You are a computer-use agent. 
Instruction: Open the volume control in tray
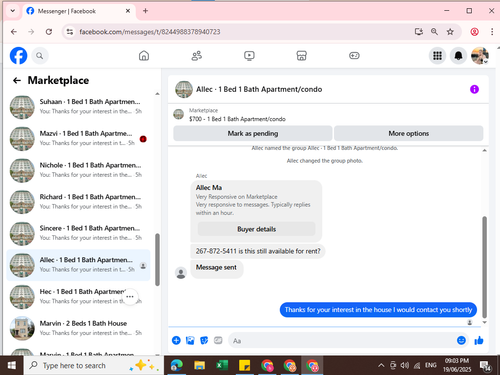click(x=405, y=365)
